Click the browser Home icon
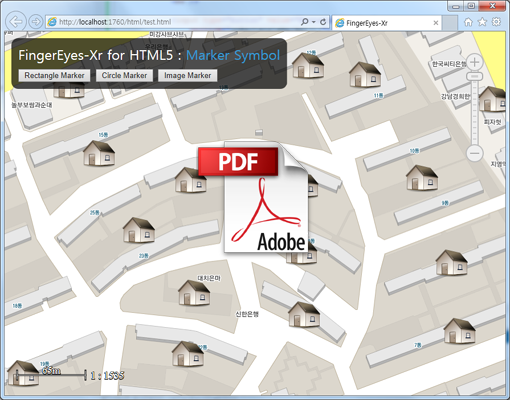This screenshot has height=400, width=510. [468, 22]
